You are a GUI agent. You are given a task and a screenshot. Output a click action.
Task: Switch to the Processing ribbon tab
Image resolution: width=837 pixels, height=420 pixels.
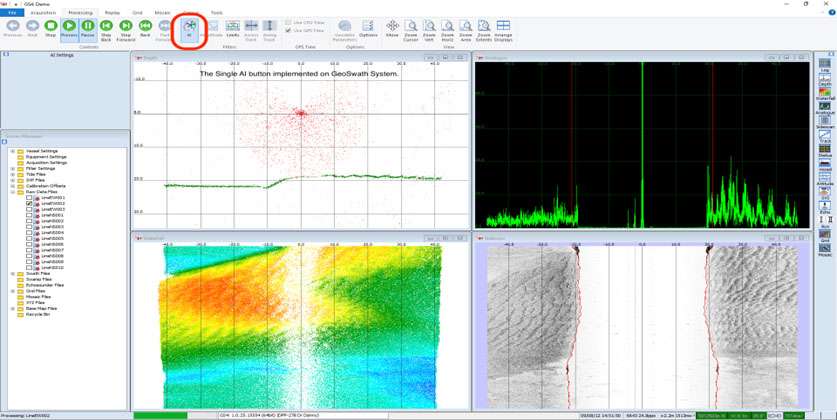coord(81,12)
